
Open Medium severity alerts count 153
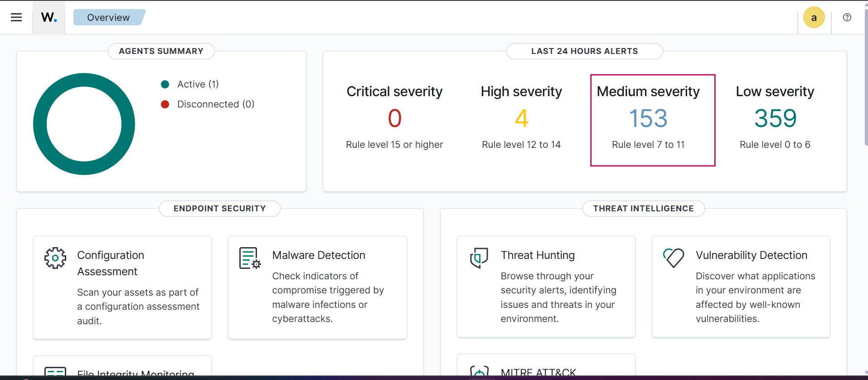[x=648, y=118]
